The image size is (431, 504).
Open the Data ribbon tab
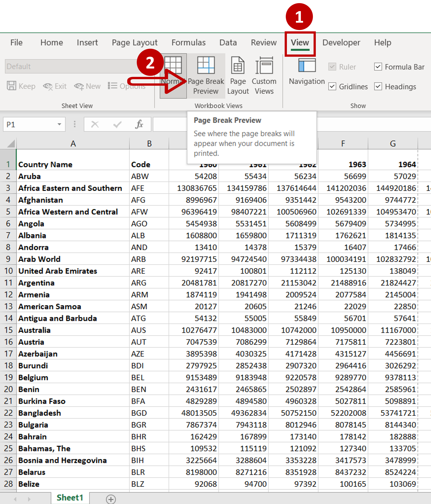[x=228, y=42]
